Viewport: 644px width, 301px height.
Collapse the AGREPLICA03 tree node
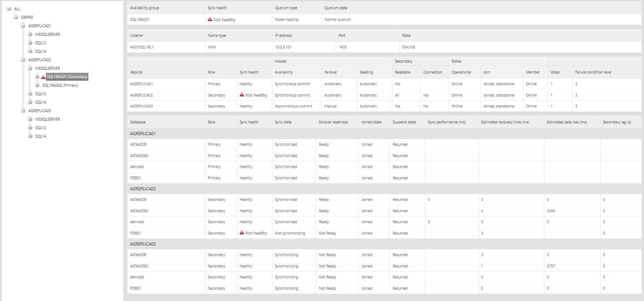23,111
